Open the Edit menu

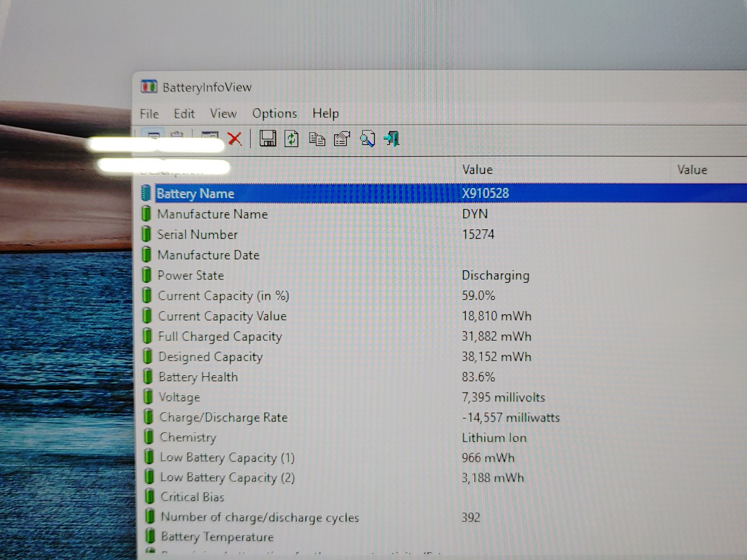tap(184, 114)
